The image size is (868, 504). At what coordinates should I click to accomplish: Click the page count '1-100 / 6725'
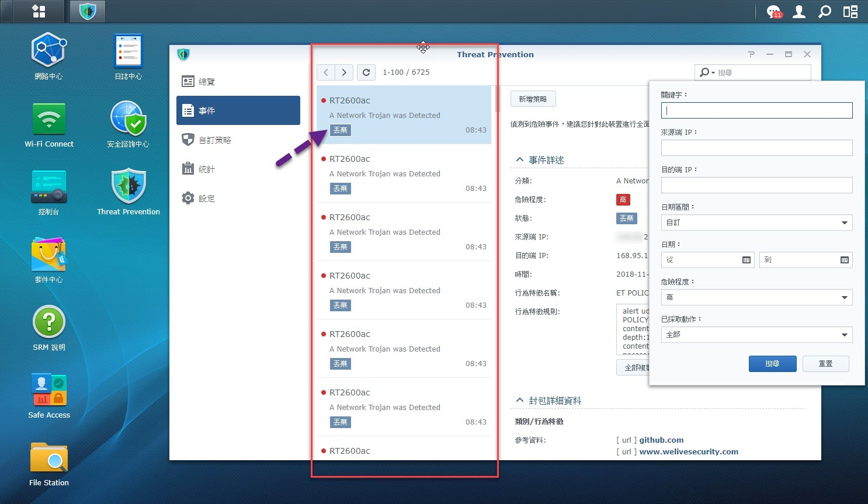tap(406, 72)
